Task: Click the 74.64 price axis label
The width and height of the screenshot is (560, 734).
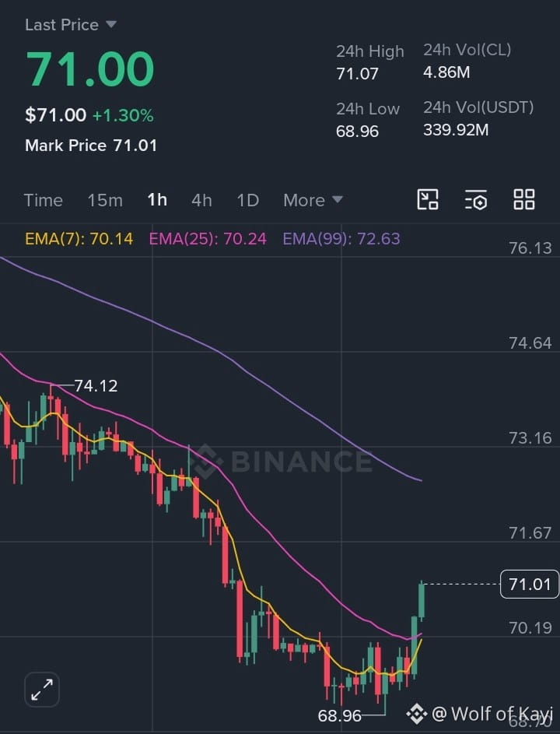Action: [530, 343]
